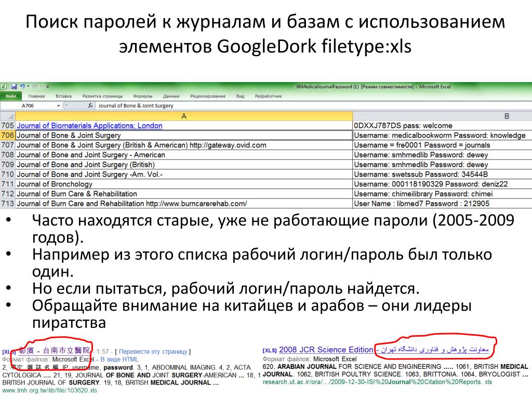Switch to the Главная ribbon tab
Screen dimensions: 532x399
pos(36,96)
